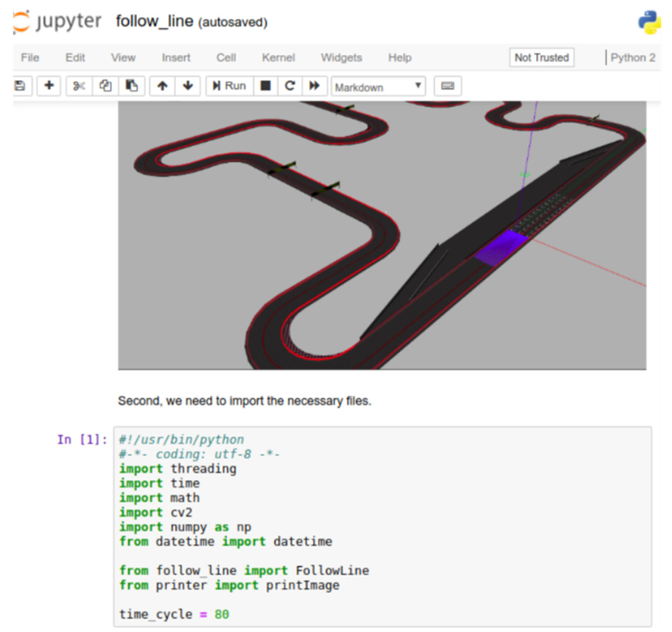Open the Cell menu
672x632 pixels.
(x=226, y=58)
